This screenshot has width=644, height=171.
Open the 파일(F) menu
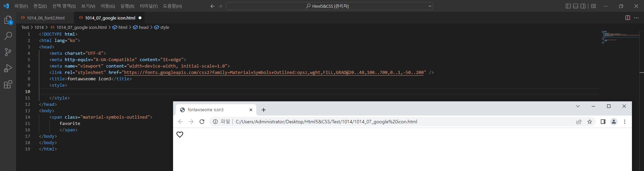point(21,6)
